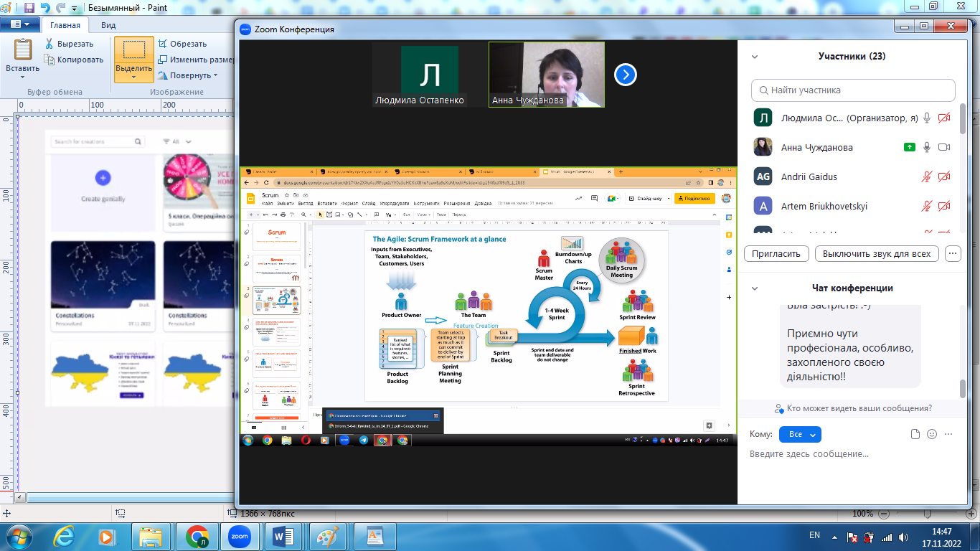Collapse the Чат конференции panel chevron

tap(754, 288)
